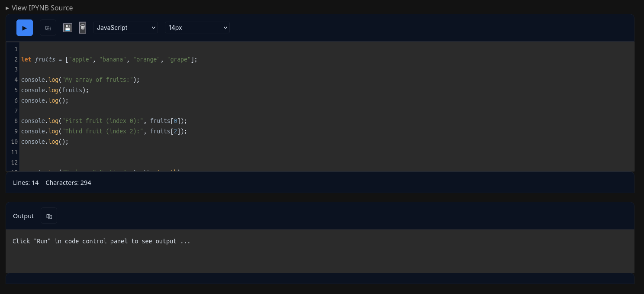Save the code with the floppy disk icon
Image resolution: width=644 pixels, height=294 pixels.
[x=68, y=28]
